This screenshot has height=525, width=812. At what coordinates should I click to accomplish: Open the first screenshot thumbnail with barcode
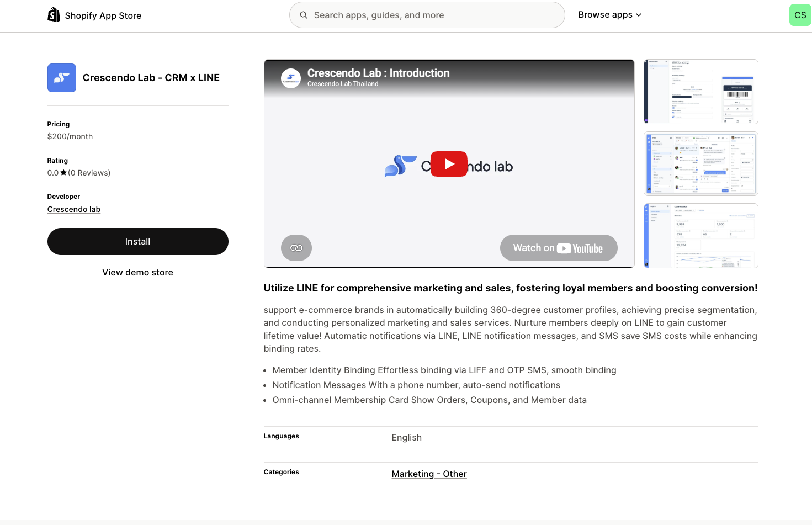click(701, 92)
